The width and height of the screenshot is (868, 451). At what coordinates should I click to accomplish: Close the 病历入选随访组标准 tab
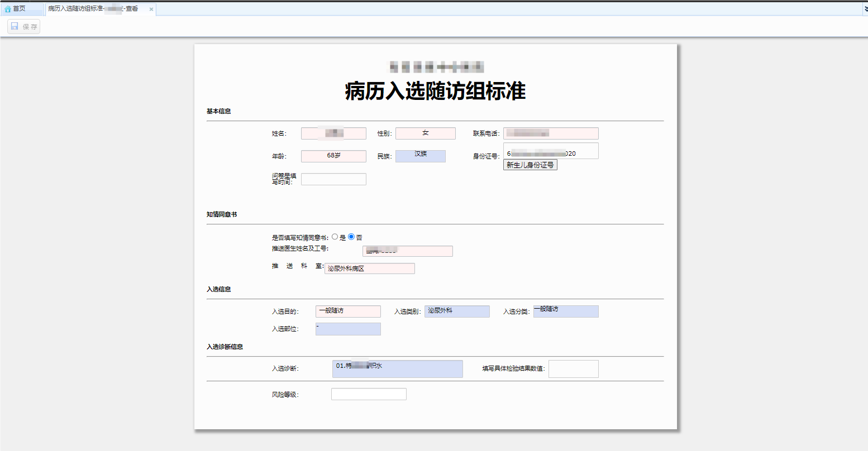click(151, 9)
